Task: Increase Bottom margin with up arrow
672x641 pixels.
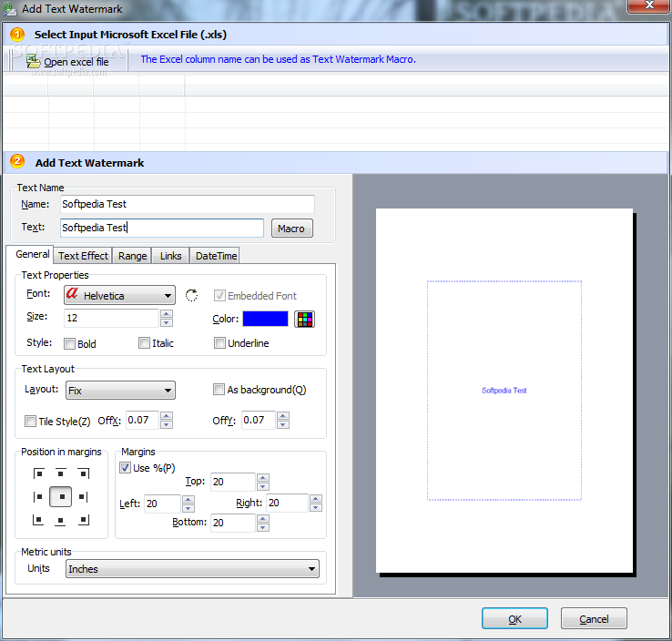Action: [263, 518]
